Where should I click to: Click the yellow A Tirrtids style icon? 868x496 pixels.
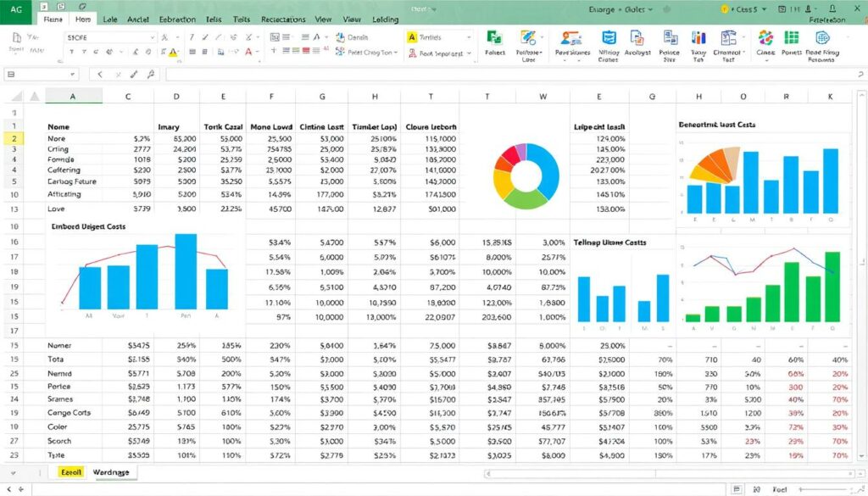click(x=412, y=37)
